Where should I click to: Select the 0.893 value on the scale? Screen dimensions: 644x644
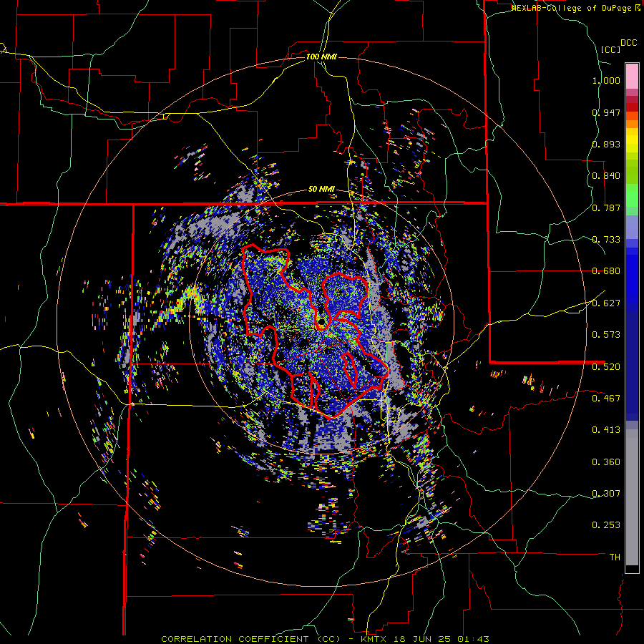606,144
